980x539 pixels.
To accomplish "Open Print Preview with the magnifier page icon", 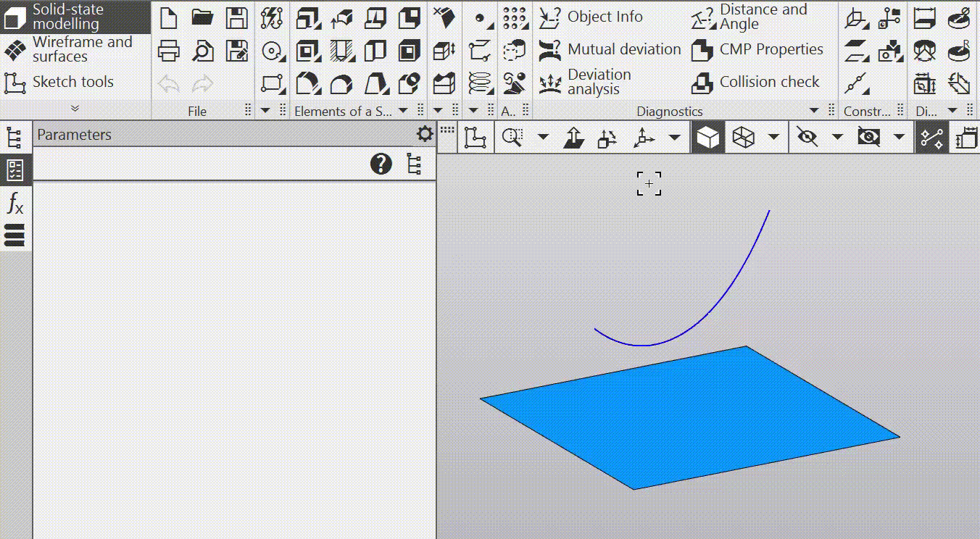I will click(202, 51).
